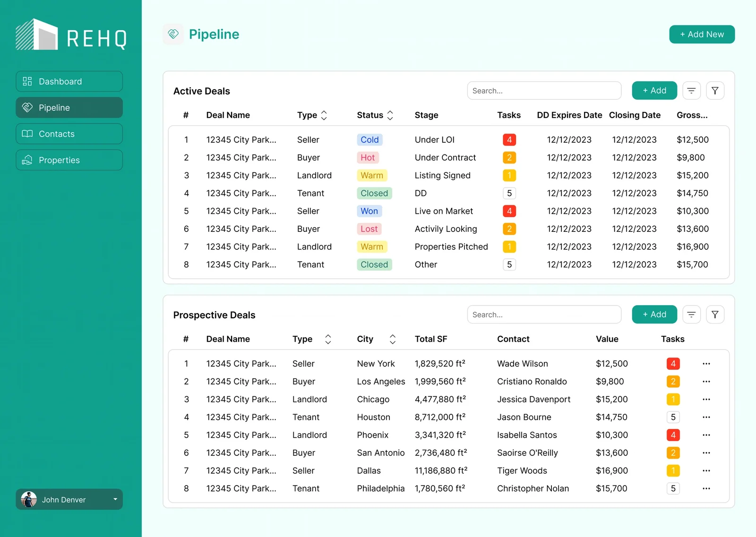The width and height of the screenshot is (756, 537).
Task: Open the more options menu for Wade Wilson
Action: pos(706,364)
